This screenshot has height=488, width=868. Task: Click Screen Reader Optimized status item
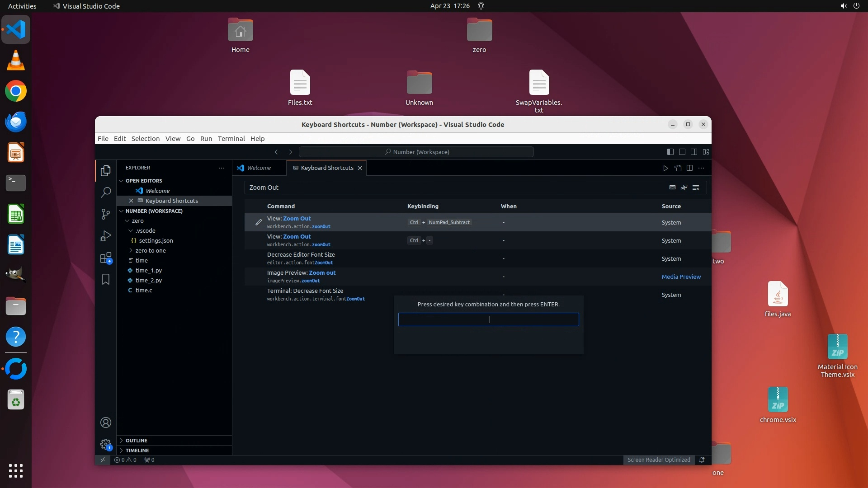point(658,460)
